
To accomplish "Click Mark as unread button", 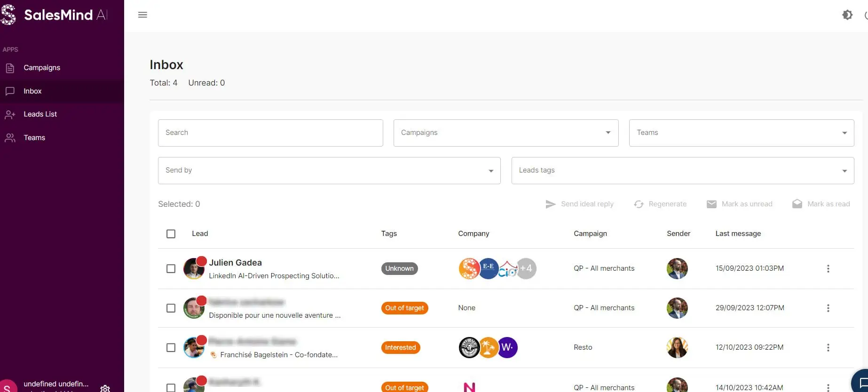I will pyautogui.click(x=740, y=204).
